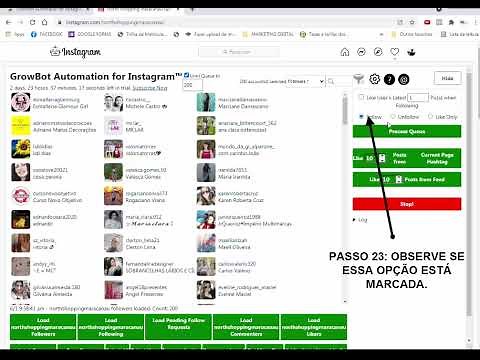Open GrowBot filter funnel icon

click(359, 79)
